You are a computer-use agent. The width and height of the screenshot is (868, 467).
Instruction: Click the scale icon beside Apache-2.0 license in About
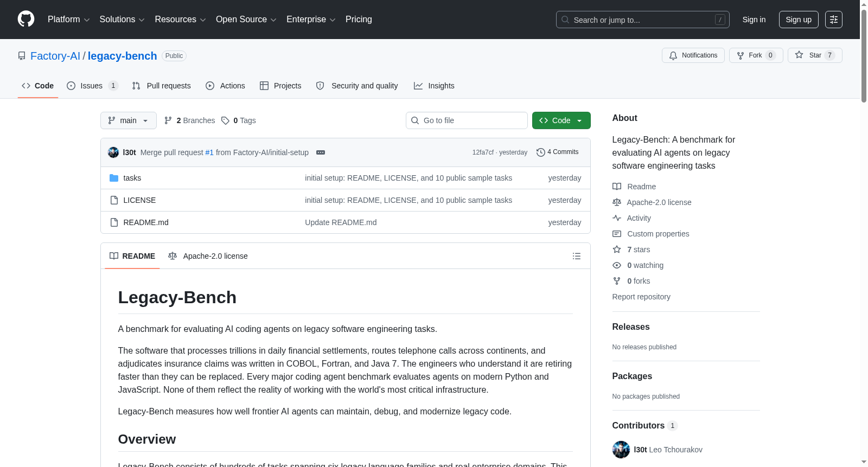click(x=617, y=202)
